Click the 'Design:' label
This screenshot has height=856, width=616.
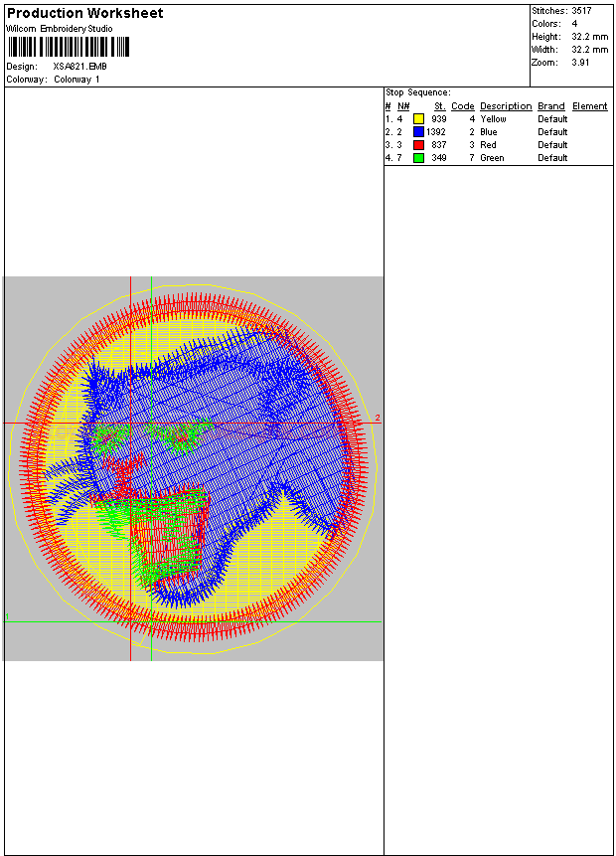pos(22,66)
